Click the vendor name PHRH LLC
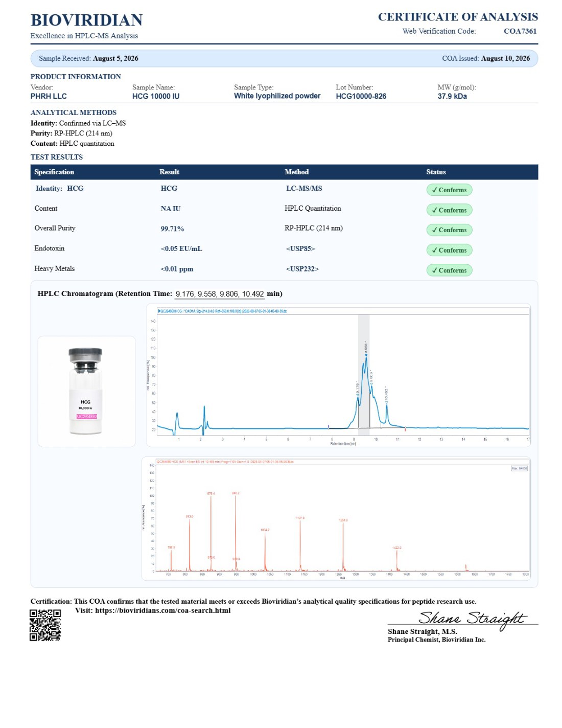 coord(49,96)
